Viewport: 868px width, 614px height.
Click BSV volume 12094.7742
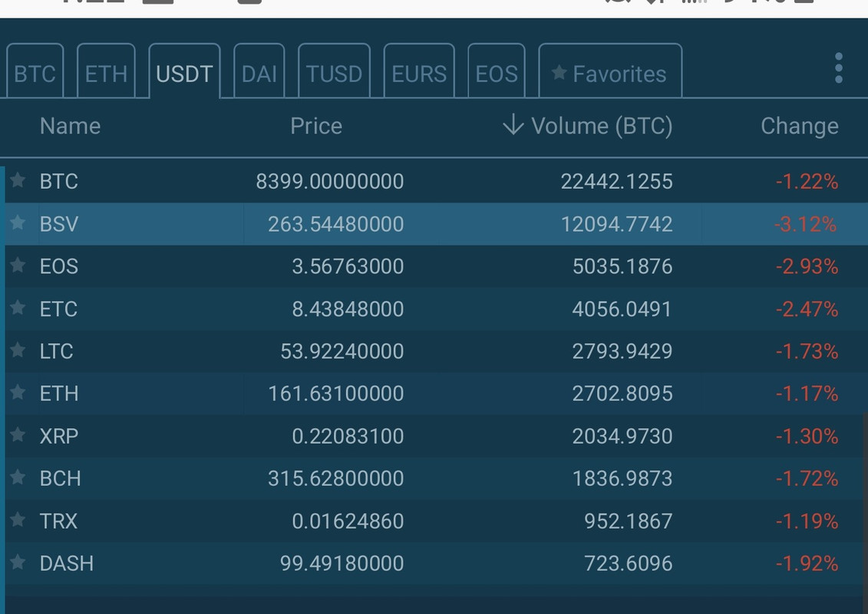tap(617, 224)
